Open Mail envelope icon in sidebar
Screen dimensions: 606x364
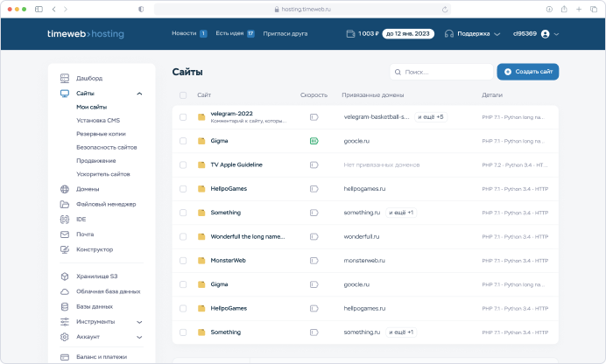[x=65, y=234]
